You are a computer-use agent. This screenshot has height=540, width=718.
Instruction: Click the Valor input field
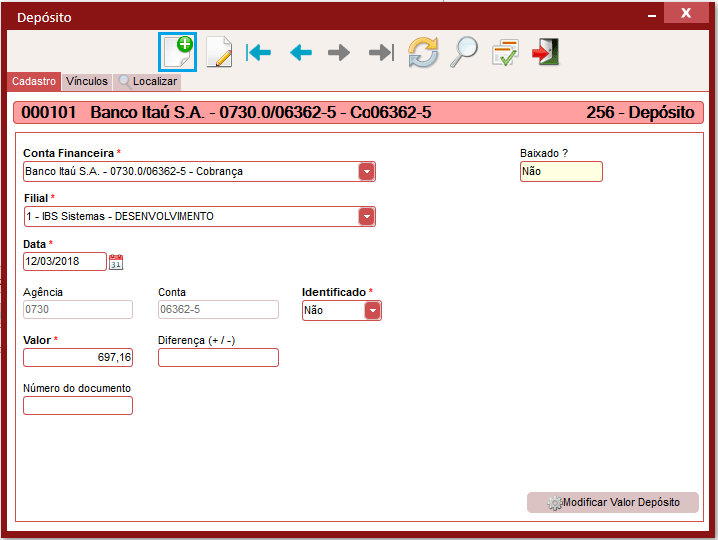78,357
